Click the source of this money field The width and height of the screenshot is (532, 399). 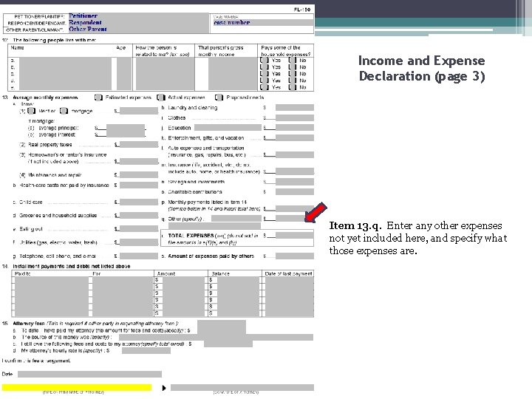216,337
